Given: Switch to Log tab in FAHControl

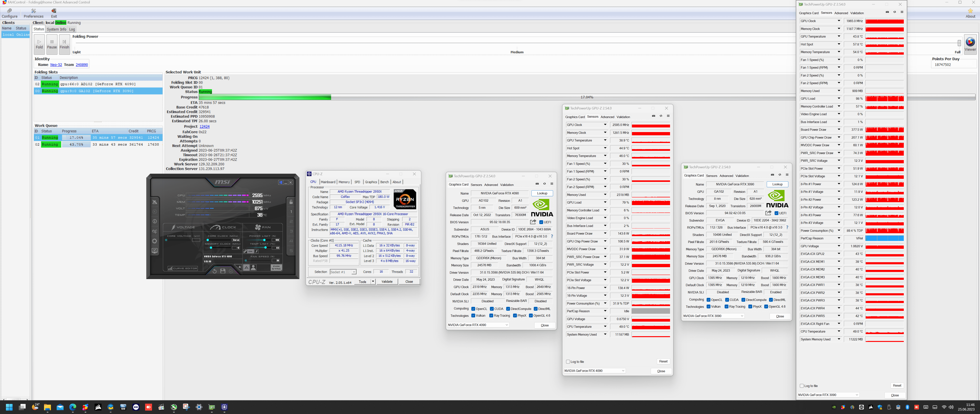Looking at the screenshot, I should (72, 29).
